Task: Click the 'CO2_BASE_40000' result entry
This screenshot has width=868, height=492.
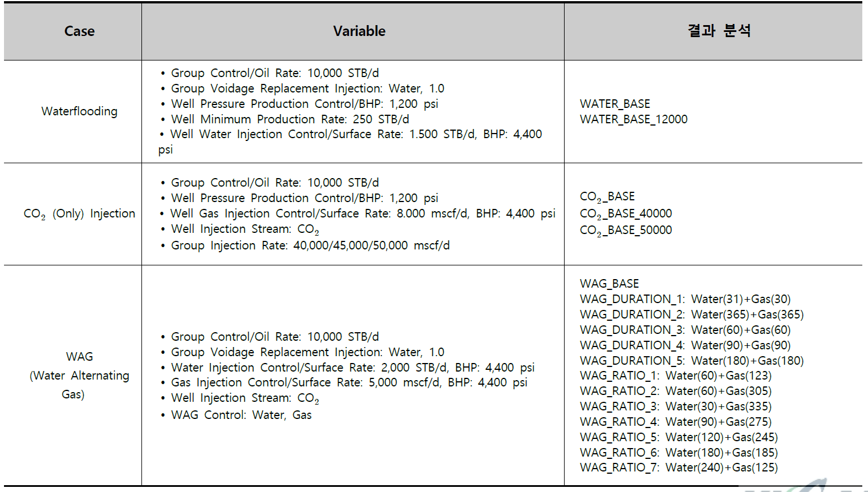Action: pos(626,214)
